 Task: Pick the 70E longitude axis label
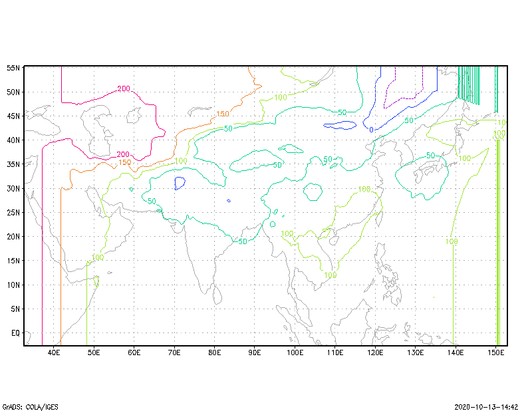pos(174,352)
